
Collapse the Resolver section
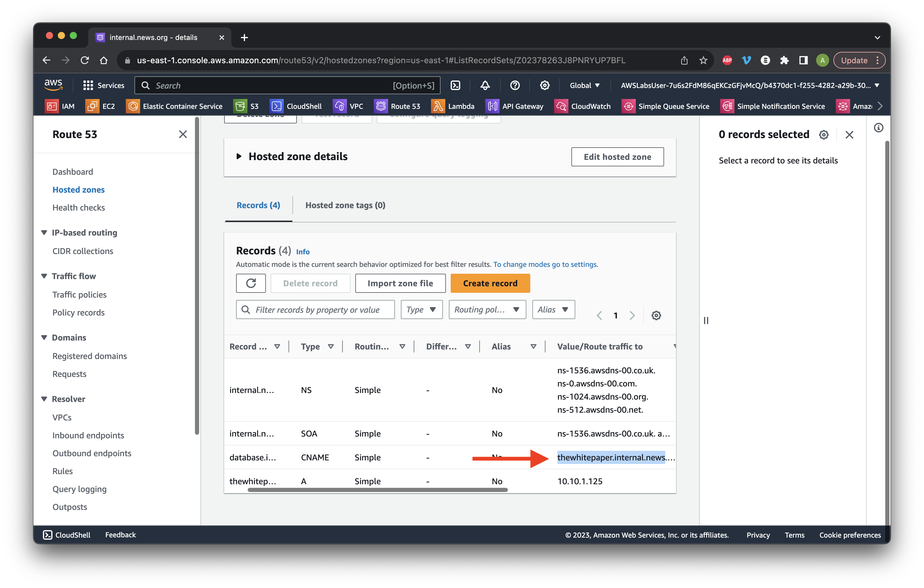pos(44,399)
